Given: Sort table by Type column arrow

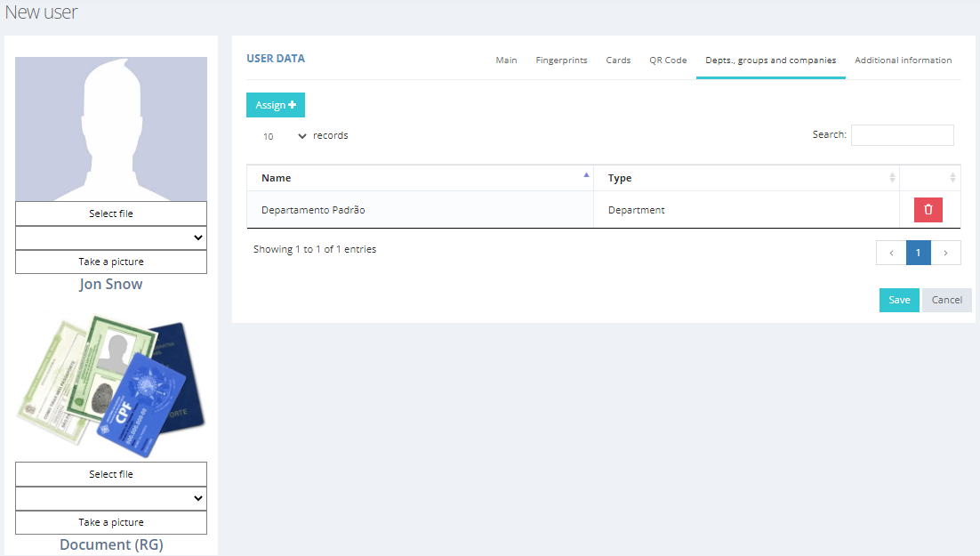Looking at the screenshot, I should pyautogui.click(x=892, y=178).
